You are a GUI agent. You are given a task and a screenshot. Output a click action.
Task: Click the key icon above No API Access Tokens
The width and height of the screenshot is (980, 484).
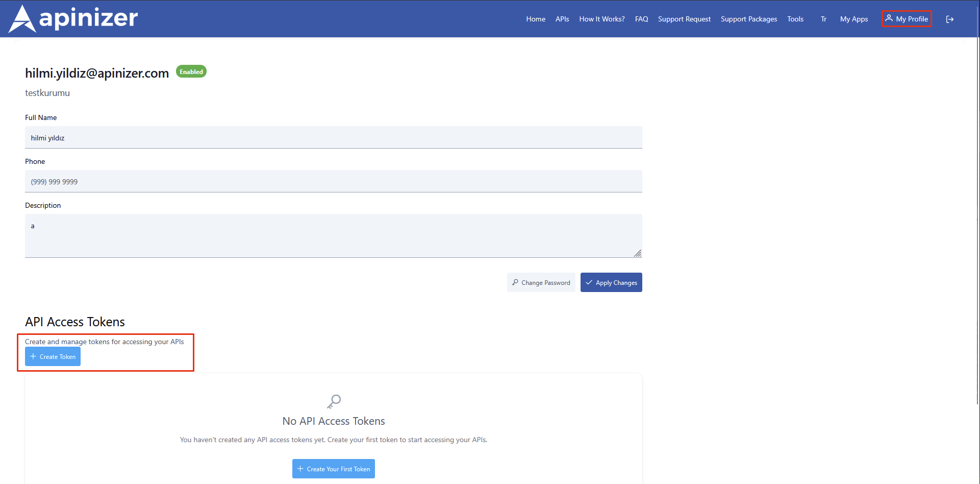(334, 402)
